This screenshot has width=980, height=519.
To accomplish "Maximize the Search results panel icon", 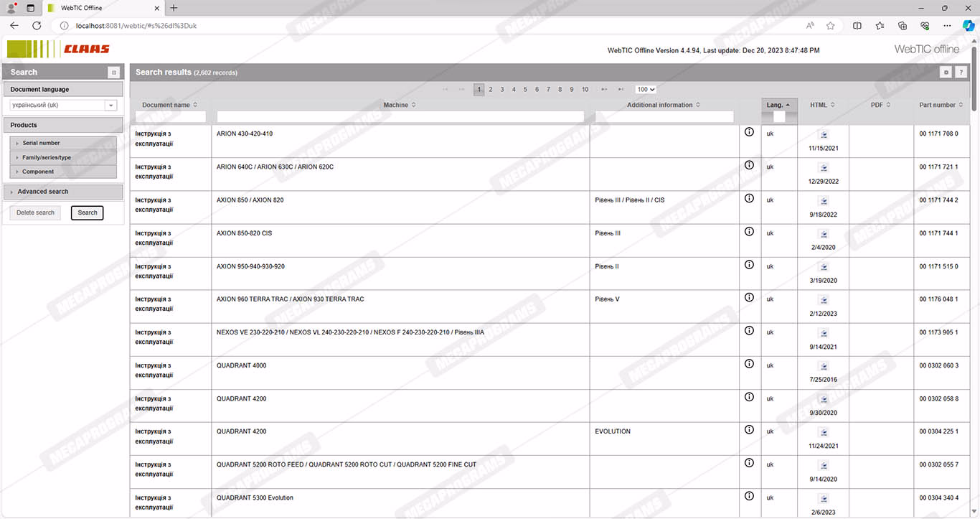I will pyautogui.click(x=946, y=73).
